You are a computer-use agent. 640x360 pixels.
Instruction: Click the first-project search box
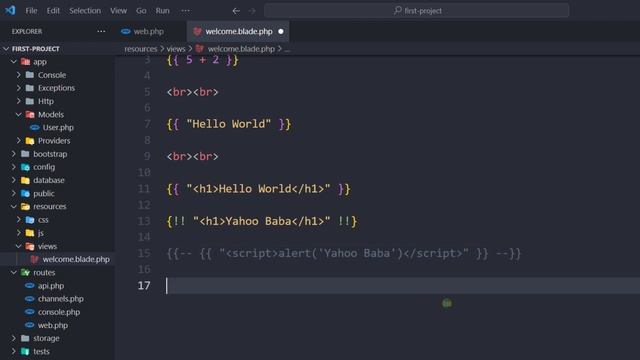tap(417, 11)
